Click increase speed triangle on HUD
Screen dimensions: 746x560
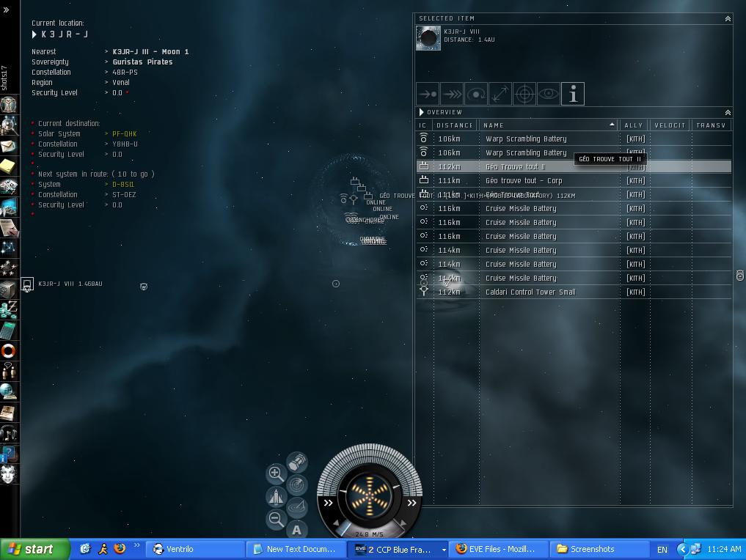click(403, 523)
